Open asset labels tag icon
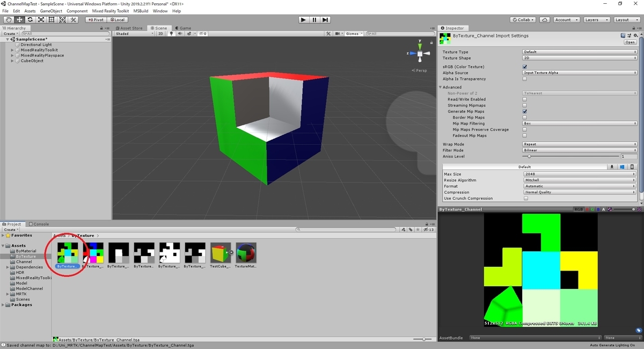Image resolution: width=644 pixels, height=349 pixels. (x=639, y=330)
